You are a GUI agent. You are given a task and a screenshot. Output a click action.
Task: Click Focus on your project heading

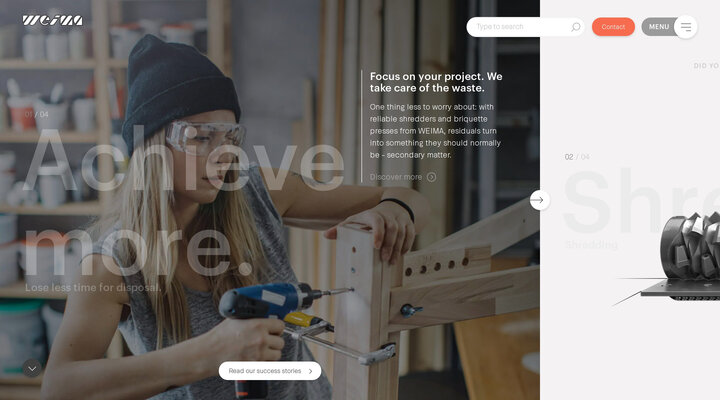(x=436, y=82)
